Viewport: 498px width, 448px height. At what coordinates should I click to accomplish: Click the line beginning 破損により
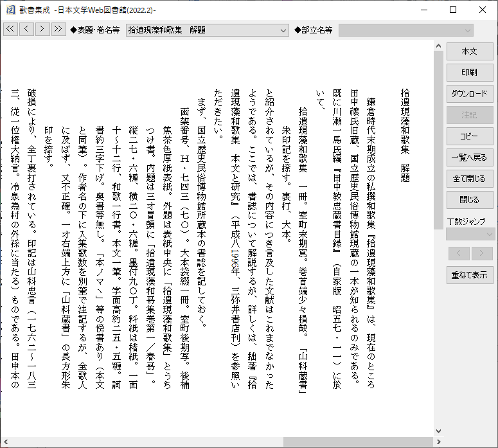click(x=31, y=238)
